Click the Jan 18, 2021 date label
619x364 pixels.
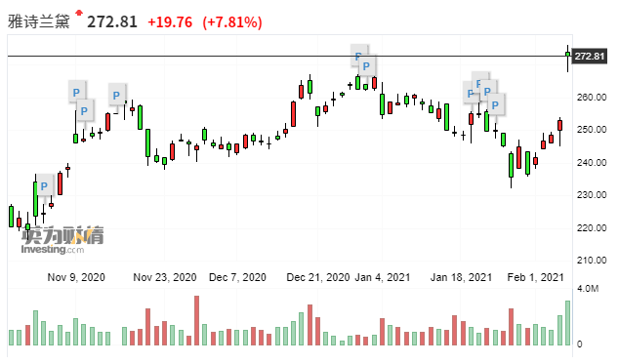[x=461, y=277]
